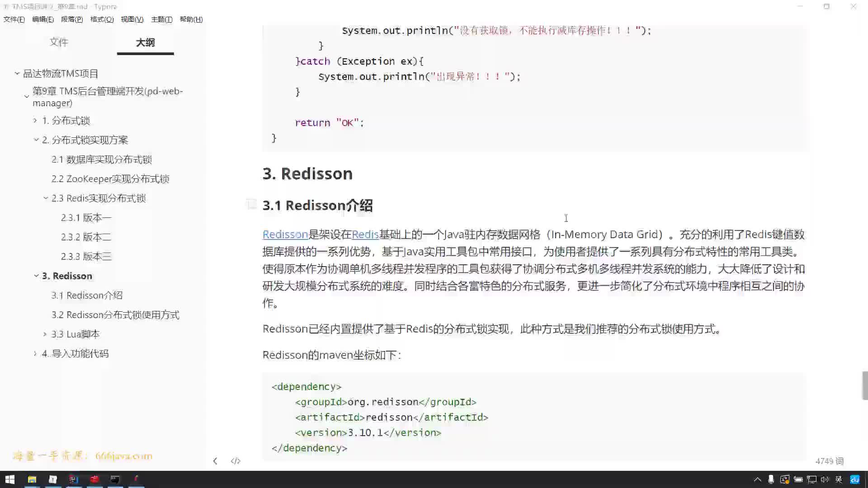The image size is (868, 488).
Task: Switch sidebar to 大纲 tab
Action: point(145,42)
